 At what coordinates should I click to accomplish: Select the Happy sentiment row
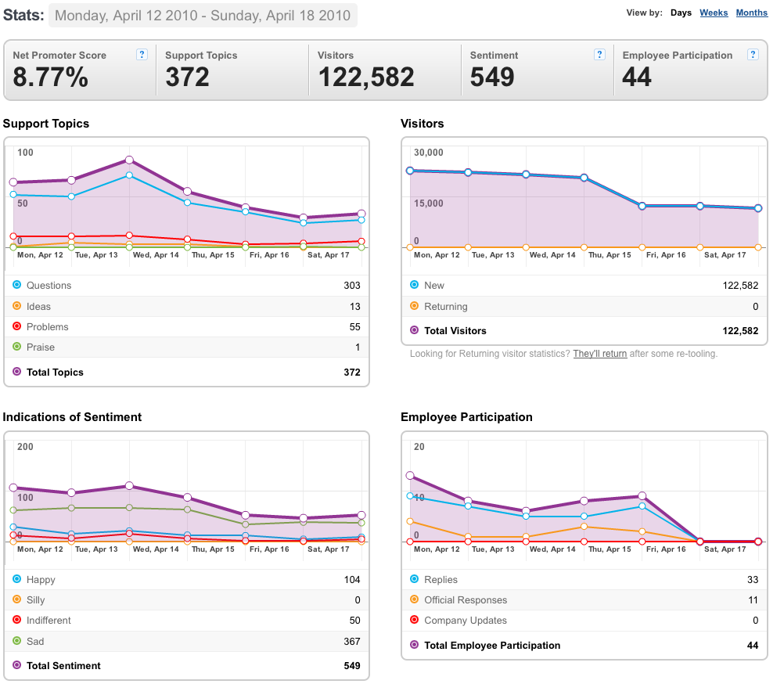pos(186,579)
